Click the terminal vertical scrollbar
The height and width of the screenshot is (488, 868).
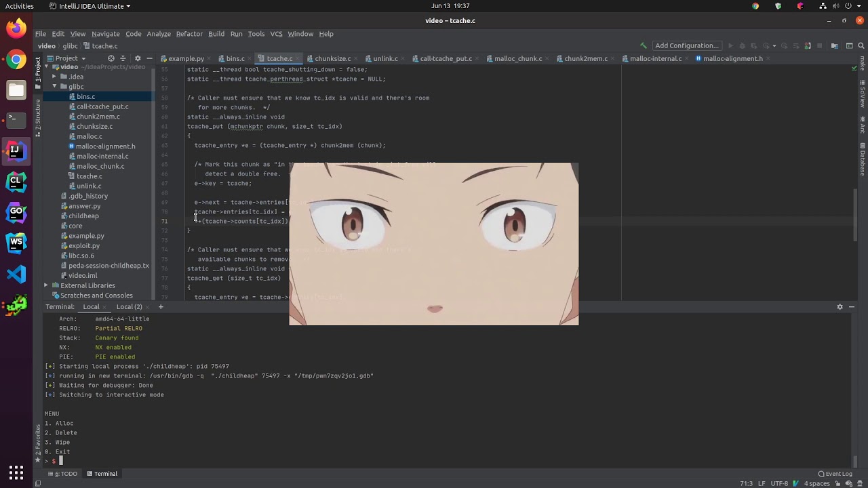click(856, 462)
